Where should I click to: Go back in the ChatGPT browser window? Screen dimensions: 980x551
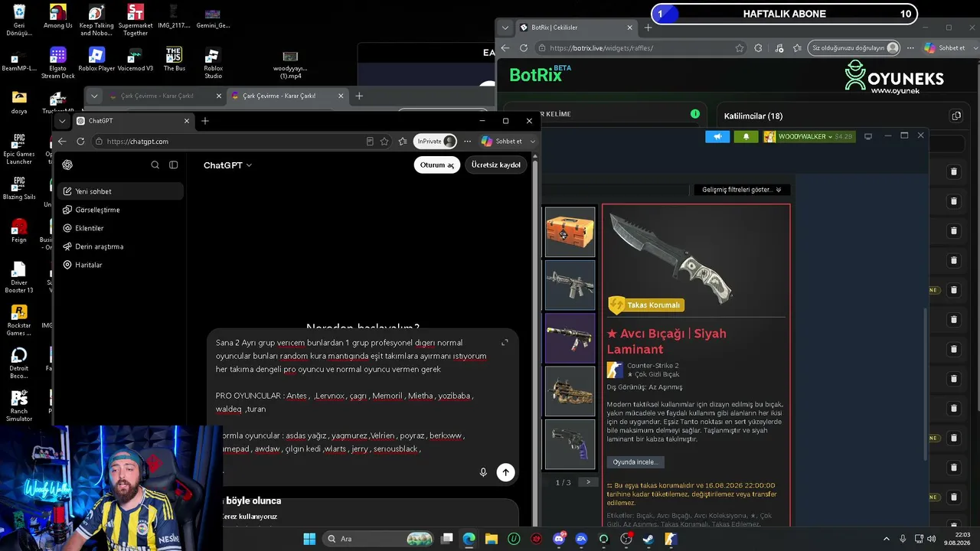62,142
